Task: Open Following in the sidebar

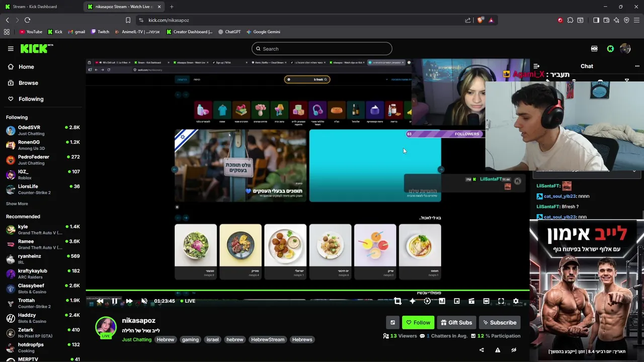Action: tap(26, 99)
